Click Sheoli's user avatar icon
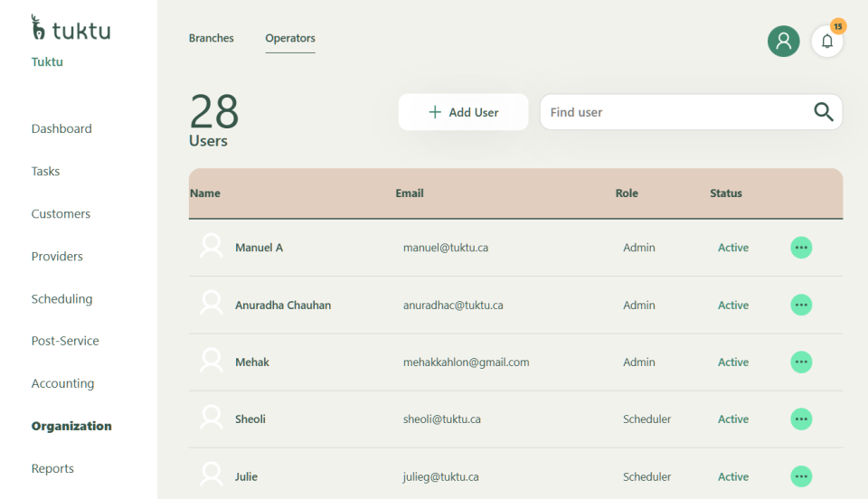The width and height of the screenshot is (868, 499). coord(212,419)
